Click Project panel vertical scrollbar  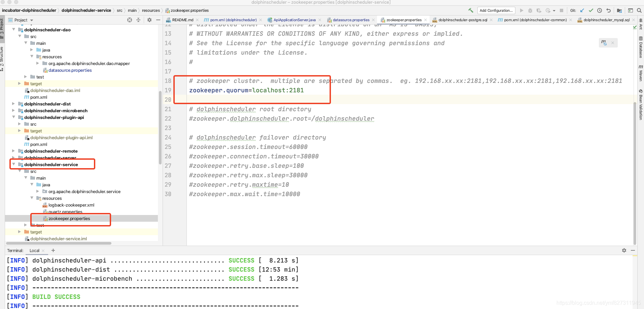tap(160, 127)
